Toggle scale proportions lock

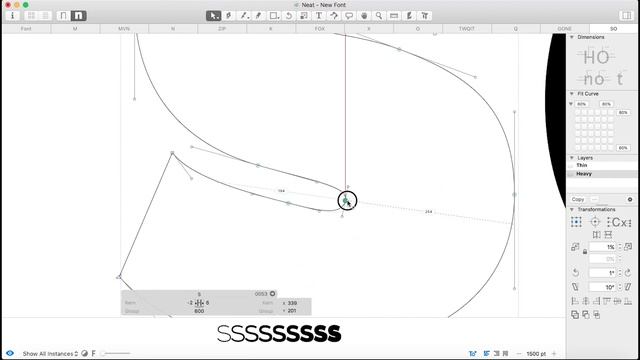point(585,252)
